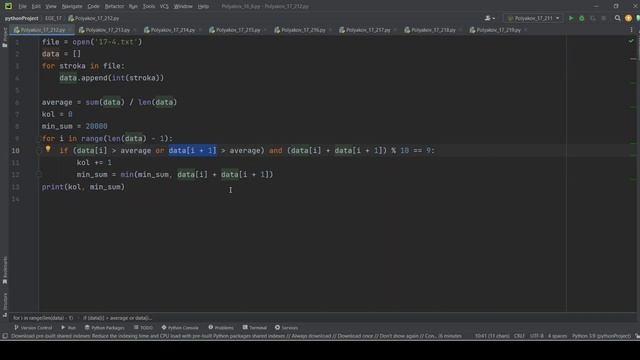640x360 pixels.
Task: Open the Help menu
Action: pos(203,7)
